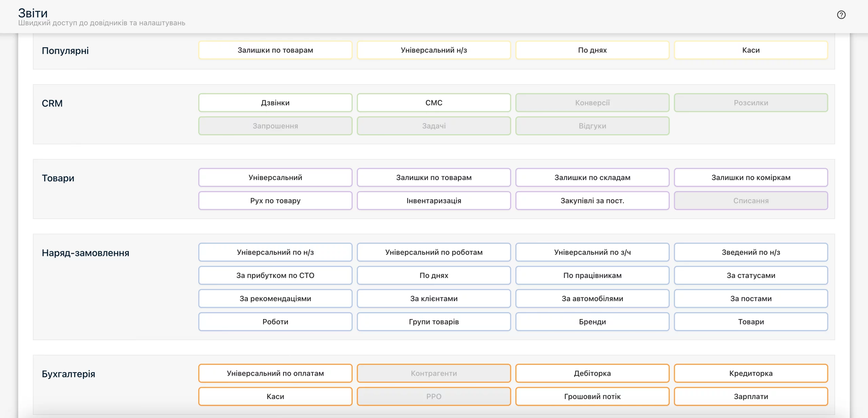Select По днях in the Популярні row
868x418 pixels.
(592, 50)
